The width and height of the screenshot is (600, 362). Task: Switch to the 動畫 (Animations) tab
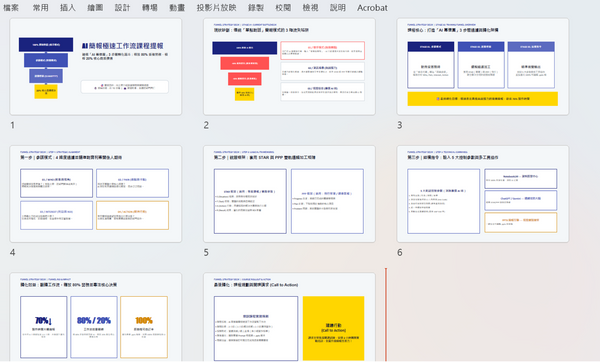[177, 8]
